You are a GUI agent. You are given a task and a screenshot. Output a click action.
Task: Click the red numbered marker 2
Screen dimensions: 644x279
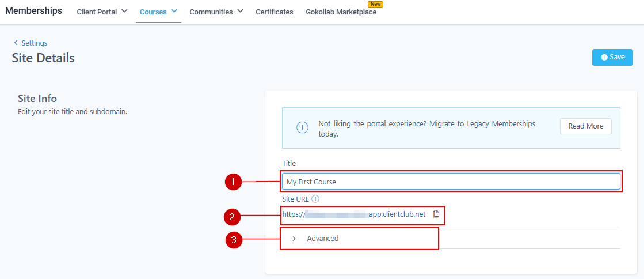(232, 217)
